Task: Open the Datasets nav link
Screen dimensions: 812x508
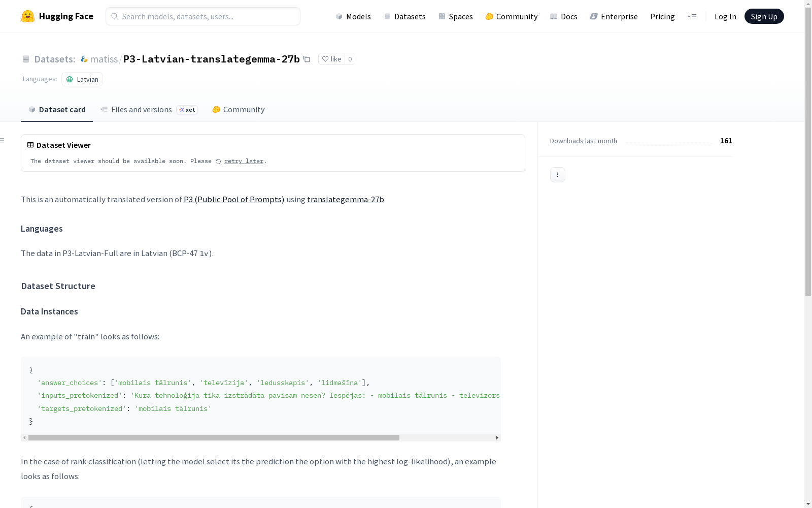Action: 404,16
